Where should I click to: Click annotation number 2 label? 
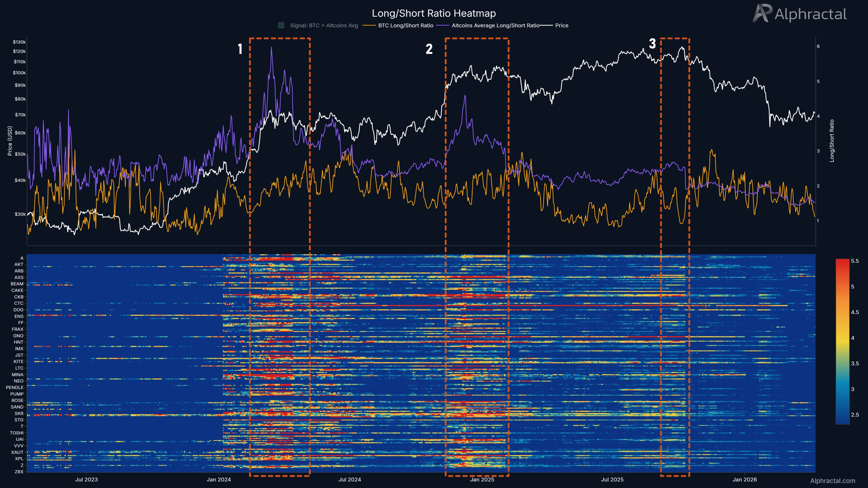[x=429, y=49]
